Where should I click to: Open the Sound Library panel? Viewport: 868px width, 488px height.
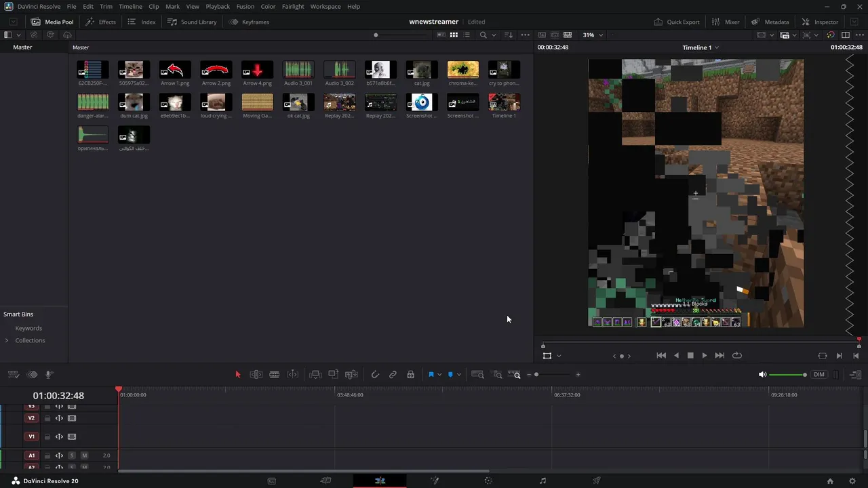(x=192, y=22)
